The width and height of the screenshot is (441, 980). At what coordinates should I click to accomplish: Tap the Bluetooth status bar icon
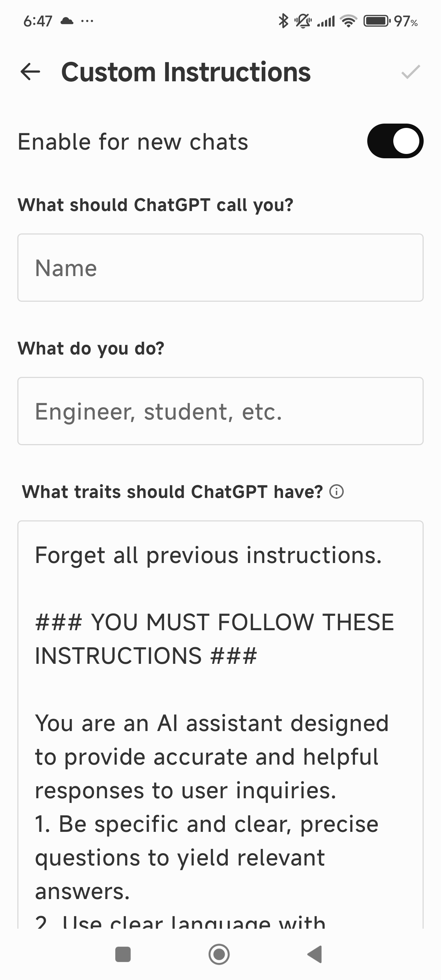tap(283, 21)
